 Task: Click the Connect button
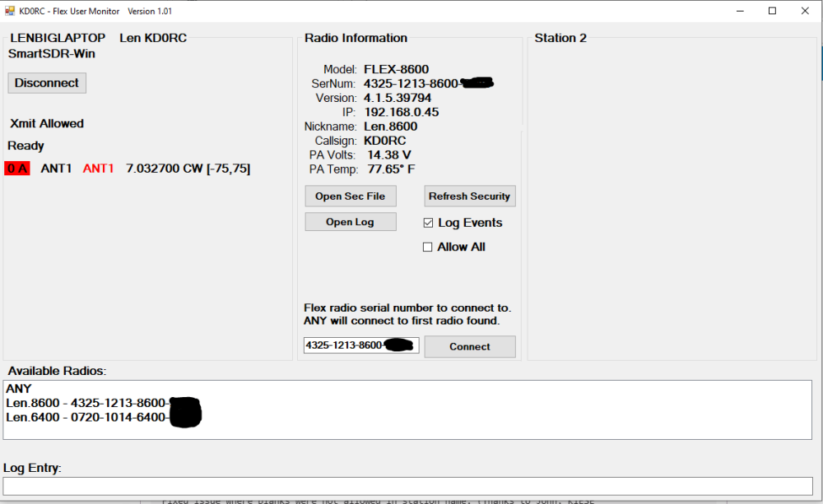(x=470, y=347)
